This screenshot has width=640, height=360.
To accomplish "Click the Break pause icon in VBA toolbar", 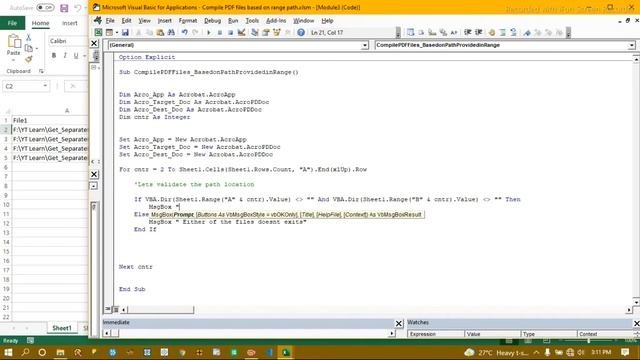I will coord(220,32).
